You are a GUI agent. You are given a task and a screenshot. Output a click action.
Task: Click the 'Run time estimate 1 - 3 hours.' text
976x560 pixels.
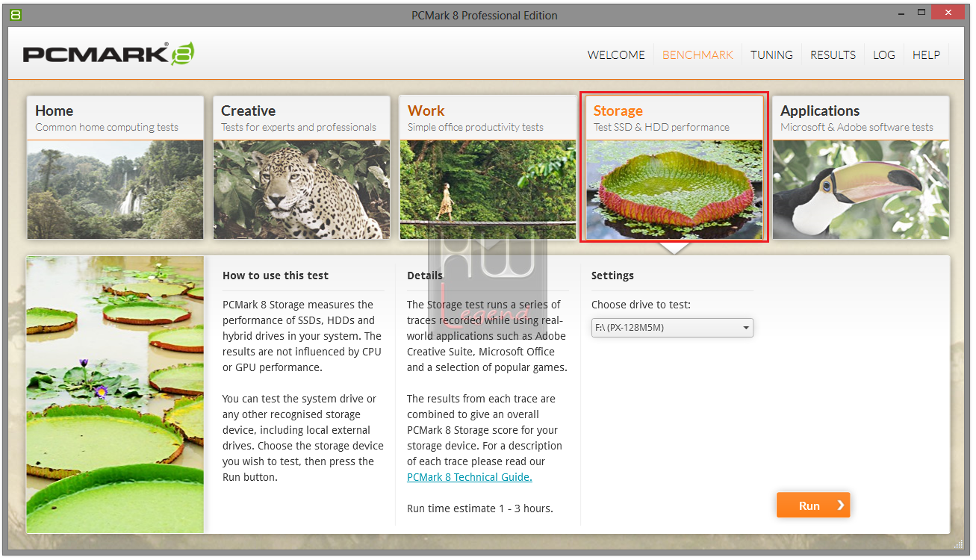(x=480, y=508)
